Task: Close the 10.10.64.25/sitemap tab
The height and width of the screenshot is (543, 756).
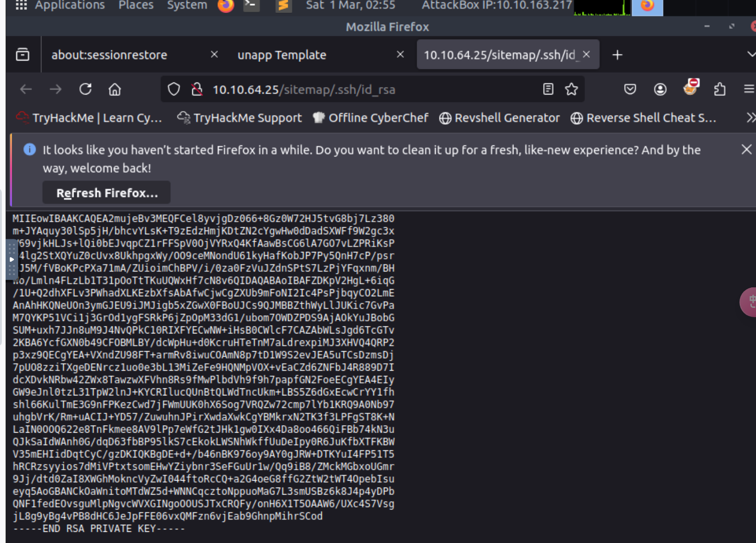Action: tap(587, 54)
